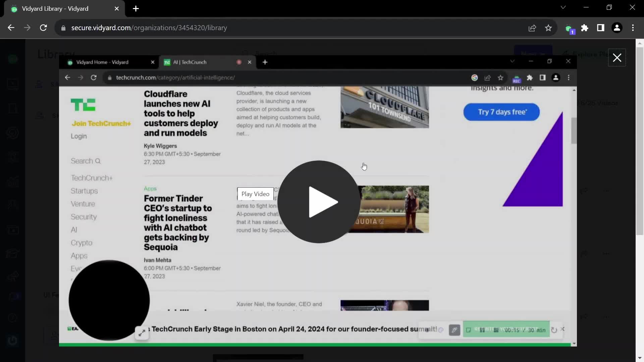The height and width of the screenshot is (362, 644).
Task: Open the analytics chart icon in sidebar
Action: pos(13,182)
